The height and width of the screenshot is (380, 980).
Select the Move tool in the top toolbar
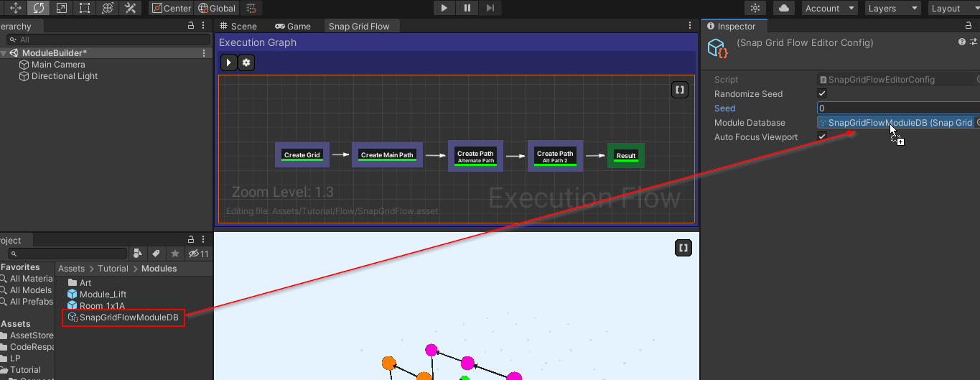click(x=16, y=8)
